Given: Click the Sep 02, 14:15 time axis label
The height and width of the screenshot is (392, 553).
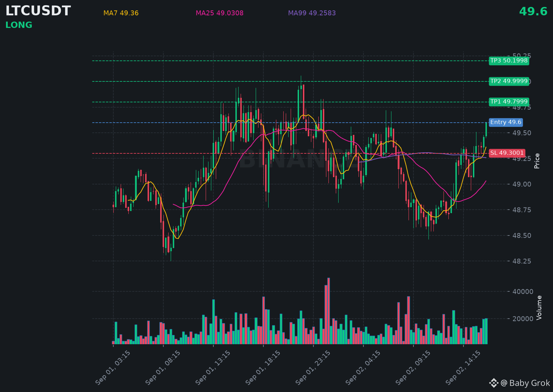Looking at the screenshot, I should (x=463, y=368).
